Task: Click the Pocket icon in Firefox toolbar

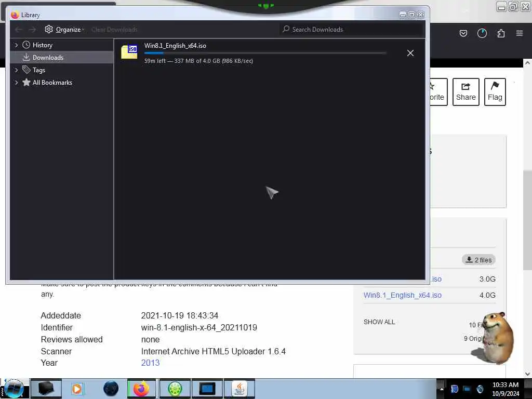Action: click(463, 33)
